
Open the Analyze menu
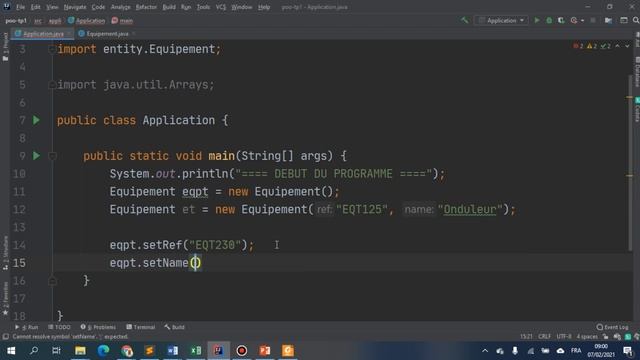[x=120, y=7]
